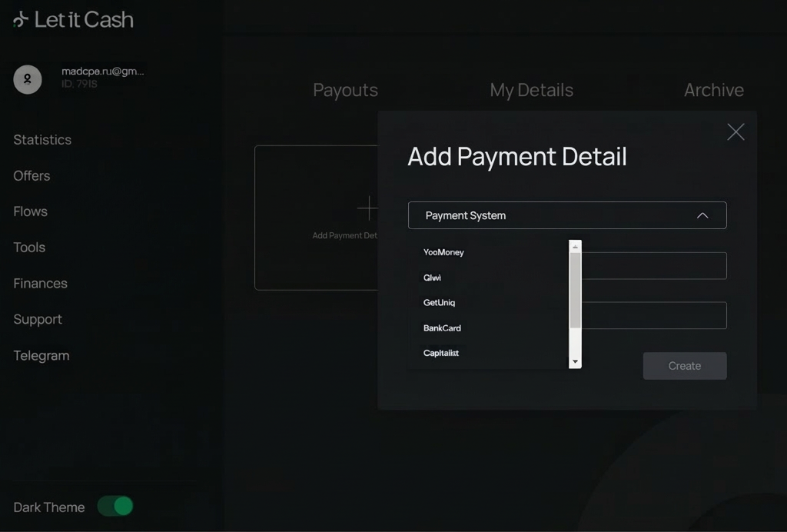Screen dimensions: 787x532
Task: Click the dropdown list scroll down arrow
Action: tap(575, 362)
